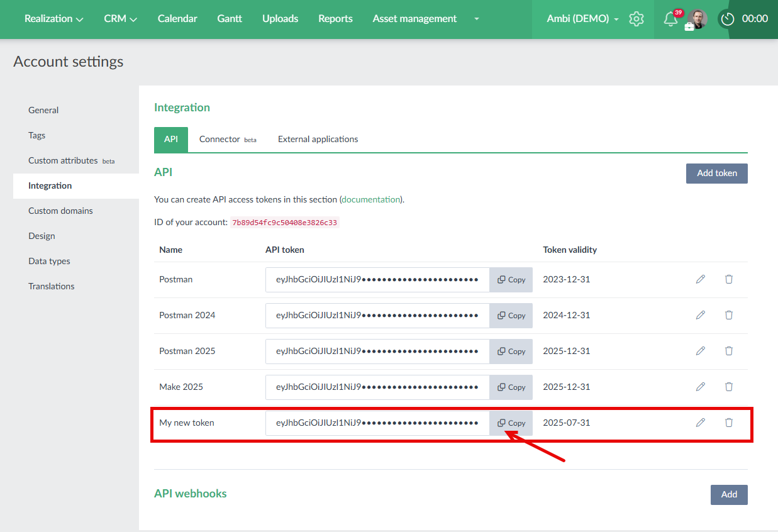Delete the My new token entry
778x532 pixels.
coord(729,423)
